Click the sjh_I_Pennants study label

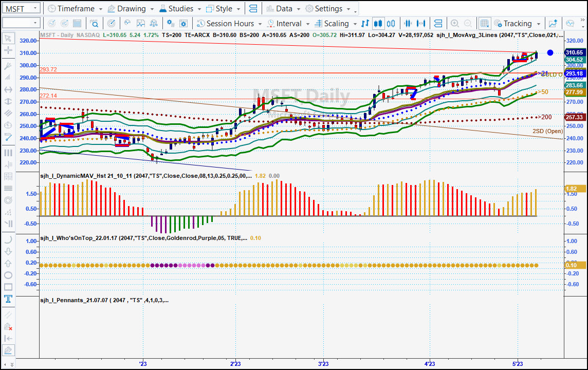(104, 300)
